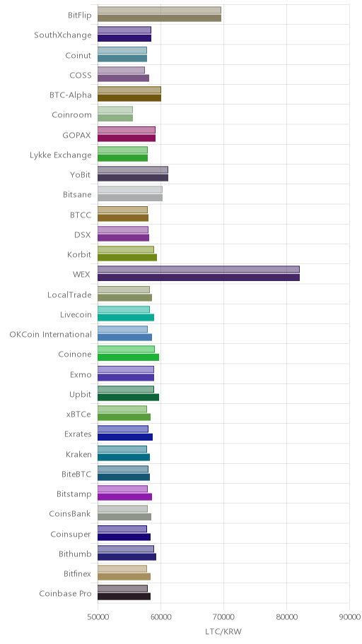The image size is (362, 644).
Task: Click the 90000 axis tick label
Action: click(x=349, y=617)
